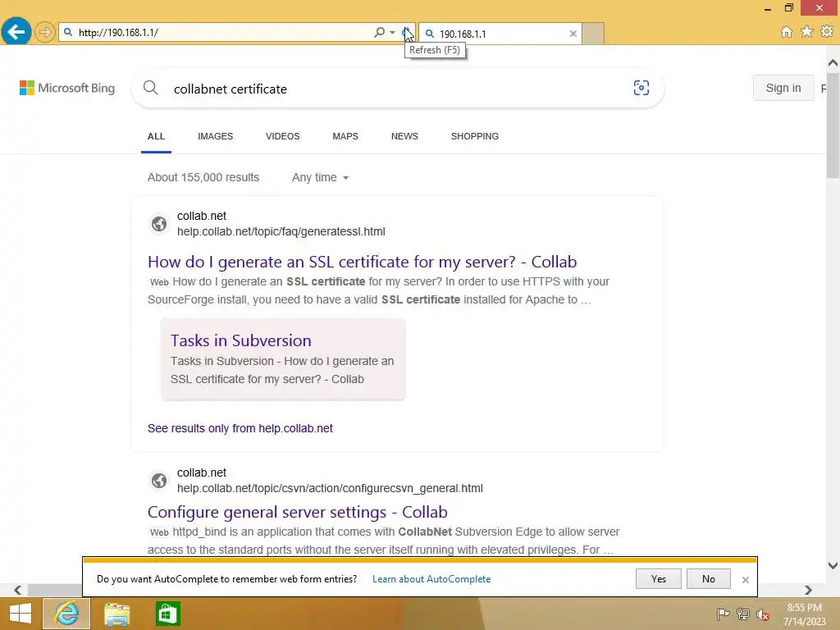Switch to the VIDEOS tab
This screenshot has height=630, width=840.
[x=283, y=137]
